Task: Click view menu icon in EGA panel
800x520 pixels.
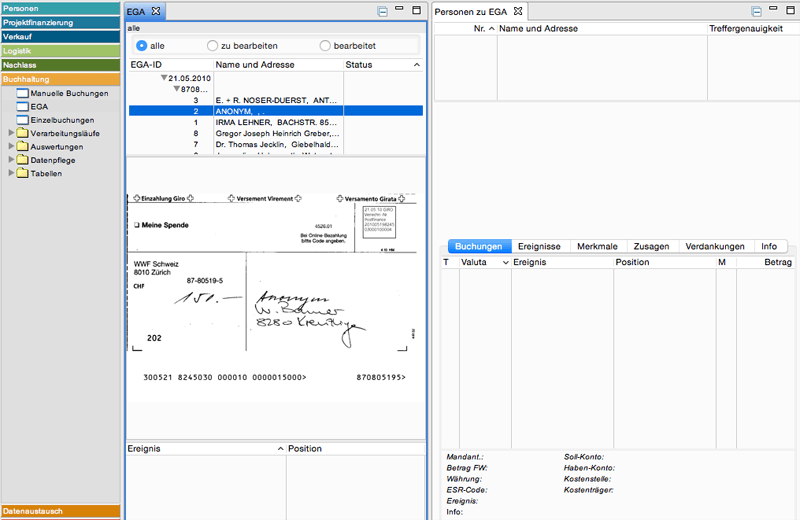Action: 382,11
